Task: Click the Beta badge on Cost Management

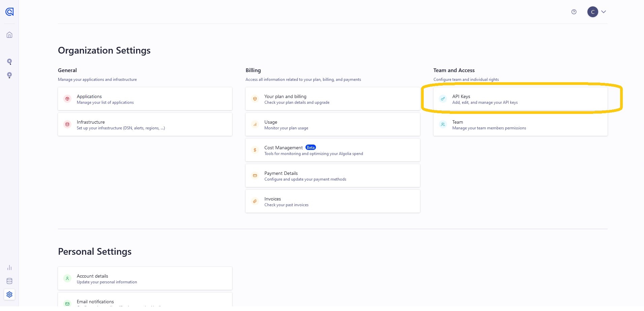Action: (311, 147)
